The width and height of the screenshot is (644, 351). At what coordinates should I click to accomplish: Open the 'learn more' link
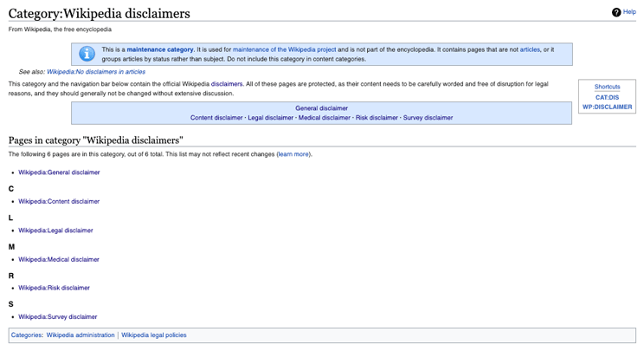click(x=293, y=154)
